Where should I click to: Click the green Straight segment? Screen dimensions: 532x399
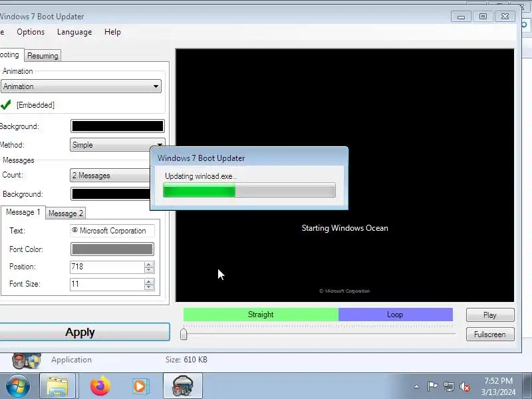coord(261,315)
